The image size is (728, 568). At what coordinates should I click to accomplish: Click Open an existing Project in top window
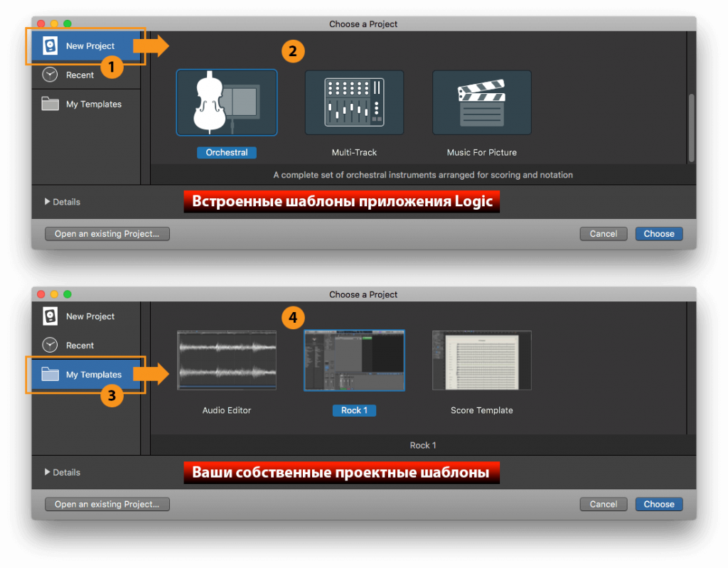pos(107,234)
